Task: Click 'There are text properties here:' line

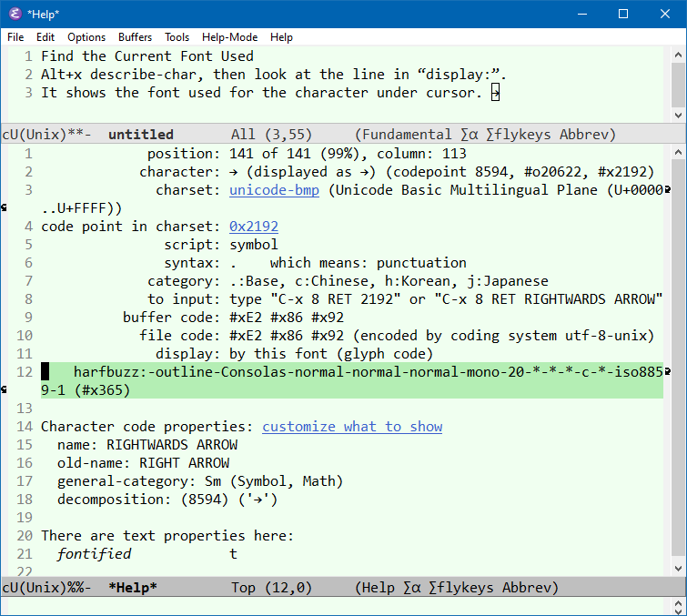Action: [167, 535]
